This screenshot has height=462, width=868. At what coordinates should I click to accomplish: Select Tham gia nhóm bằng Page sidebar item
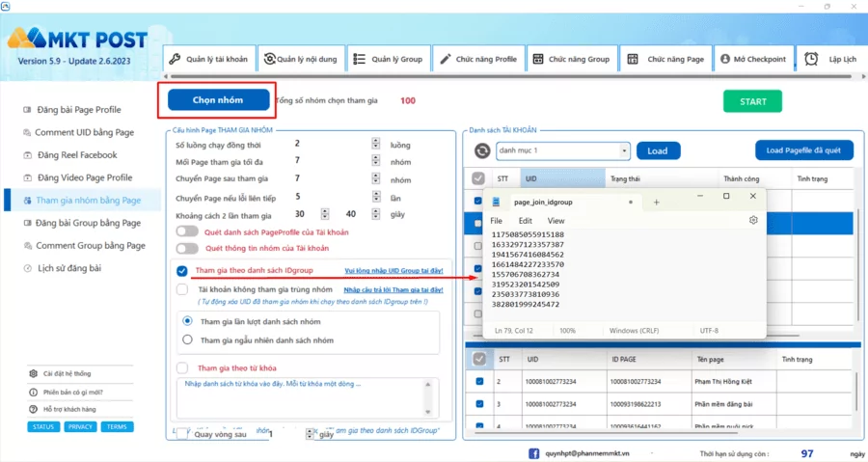83,200
